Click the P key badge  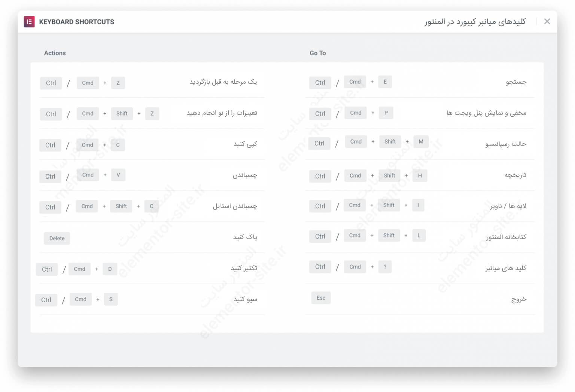[386, 113]
